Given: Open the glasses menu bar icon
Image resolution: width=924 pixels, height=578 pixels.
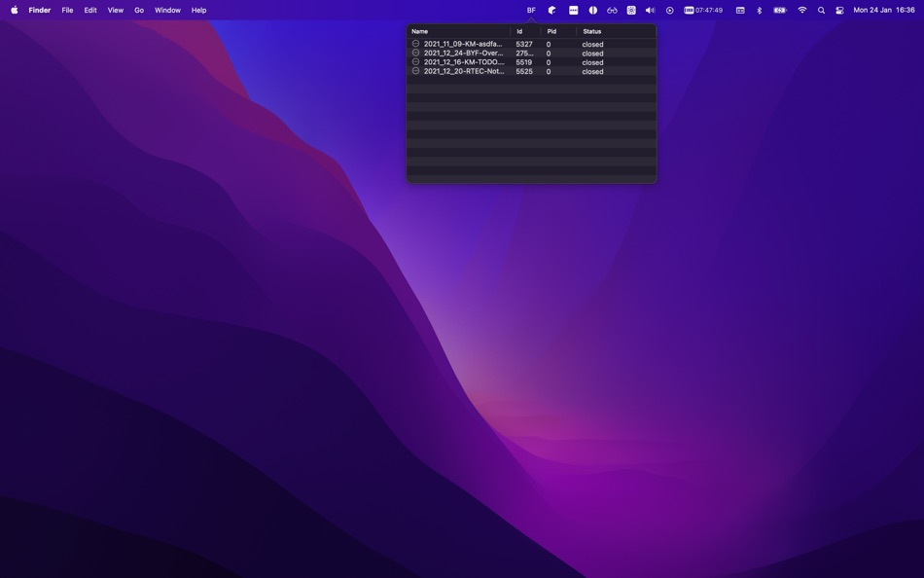Looking at the screenshot, I should pos(612,10).
